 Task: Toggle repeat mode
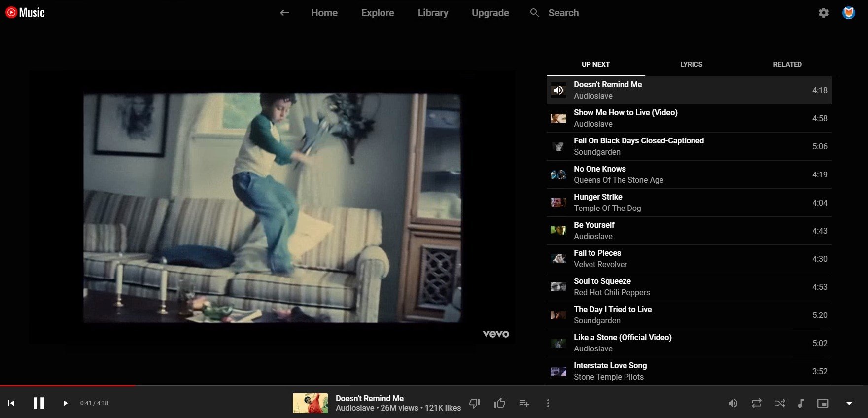[x=757, y=403]
